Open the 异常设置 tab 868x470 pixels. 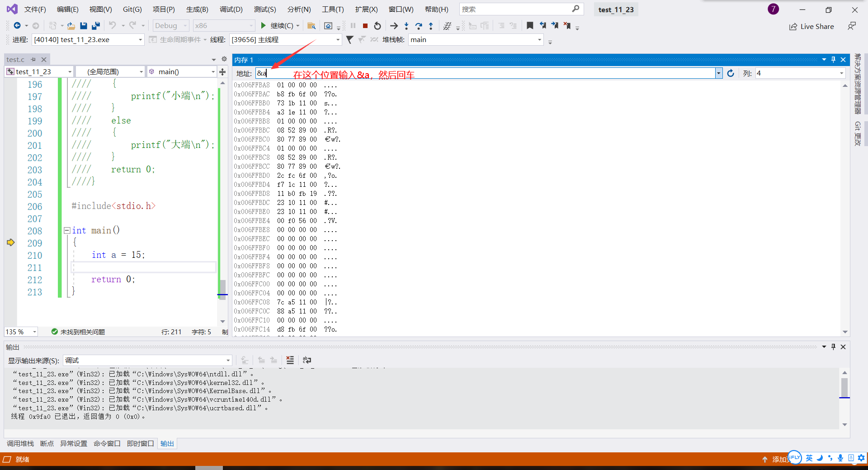click(74, 444)
